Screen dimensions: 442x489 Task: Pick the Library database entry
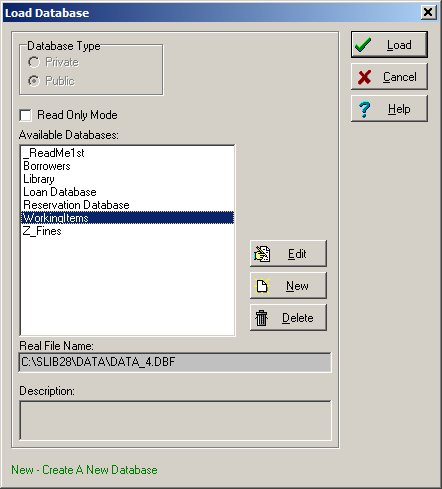point(127,179)
